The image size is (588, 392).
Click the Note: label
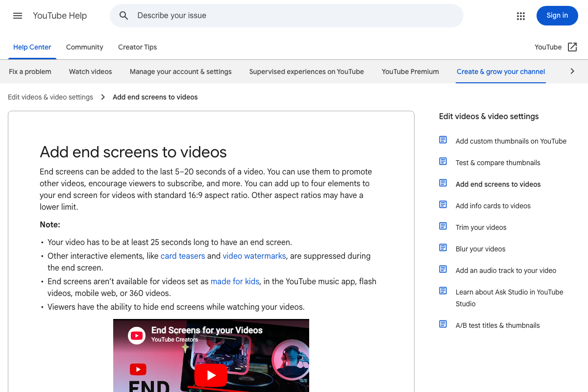coord(50,224)
